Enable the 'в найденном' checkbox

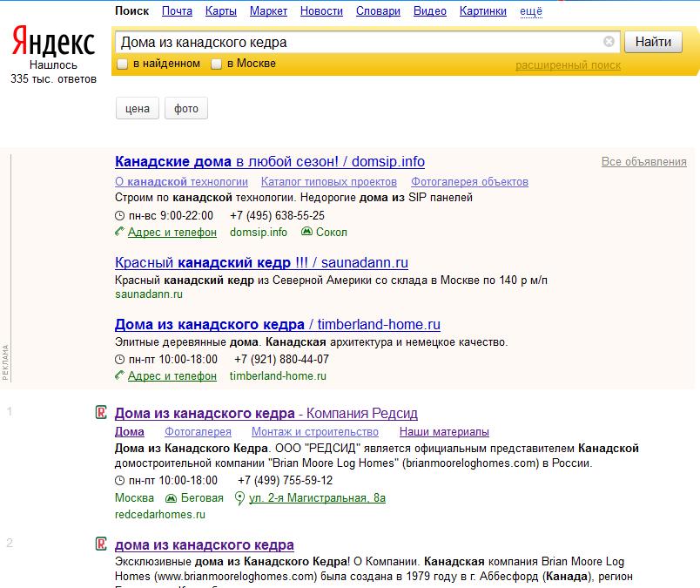(x=122, y=64)
